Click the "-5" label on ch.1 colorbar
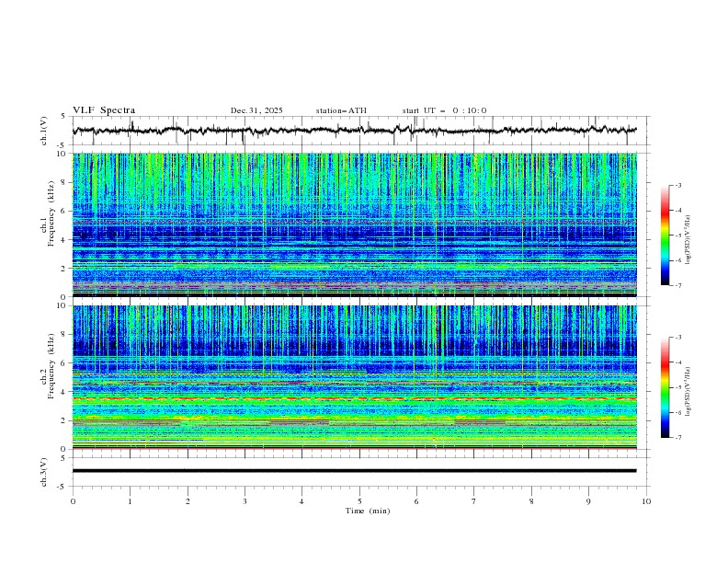This screenshot has height=563, width=728. [x=677, y=236]
